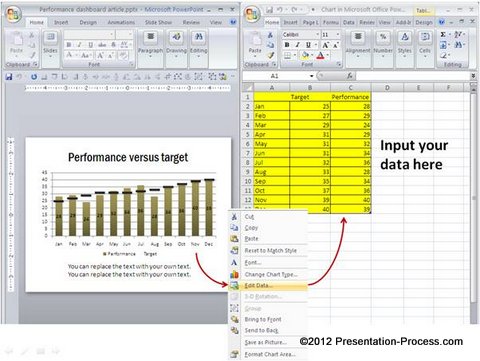Click the insert function fx icon
Viewport: 480px width, 361px height.
[349, 76]
